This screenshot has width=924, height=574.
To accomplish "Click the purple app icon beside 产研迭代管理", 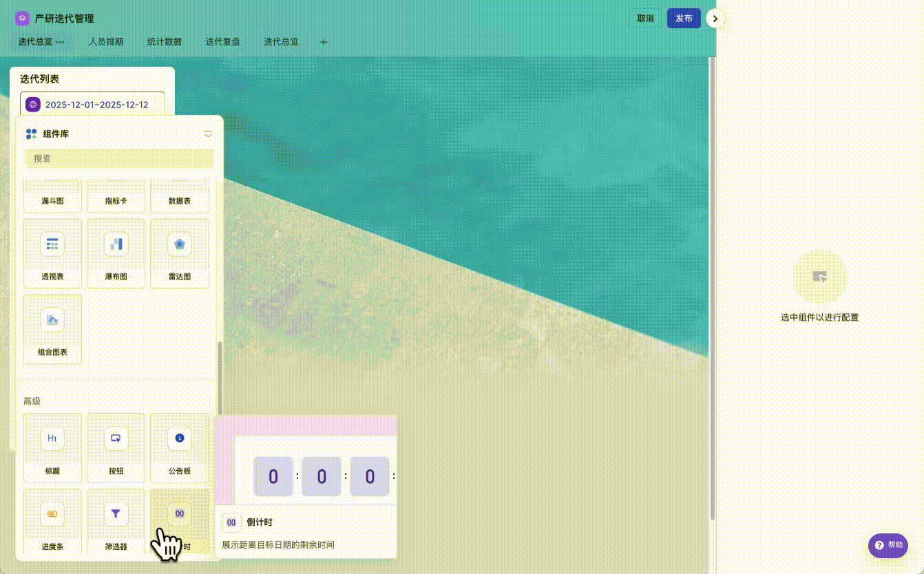I will [x=22, y=19].
